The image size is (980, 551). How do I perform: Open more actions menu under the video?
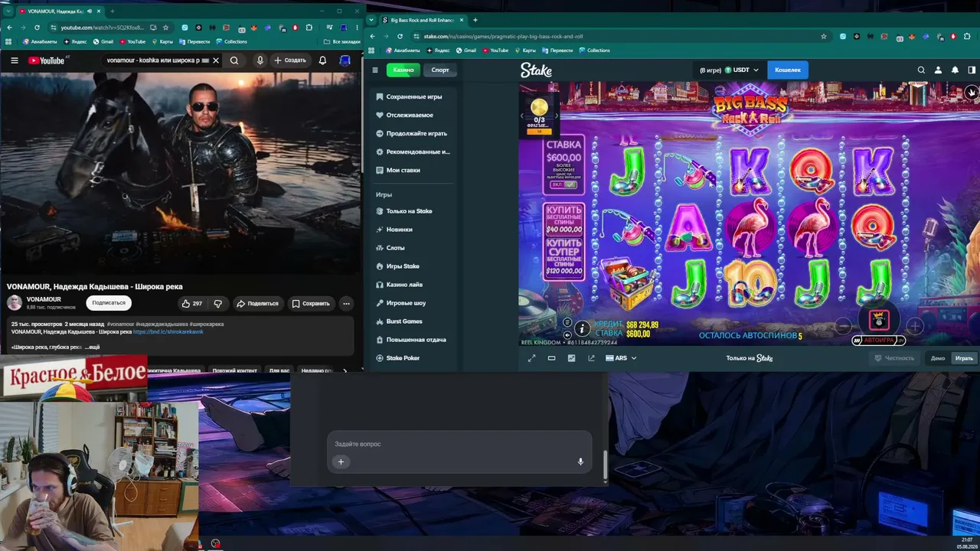click(346, 304)
